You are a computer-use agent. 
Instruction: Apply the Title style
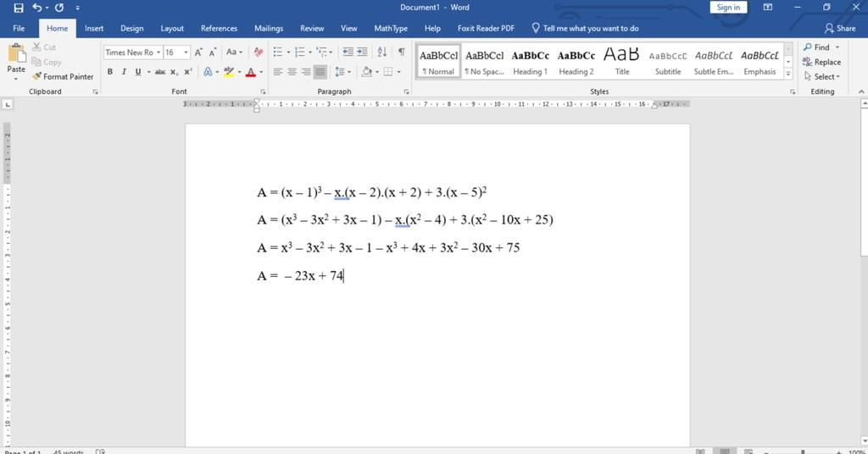pyautogui.click(x=621, y=61)
